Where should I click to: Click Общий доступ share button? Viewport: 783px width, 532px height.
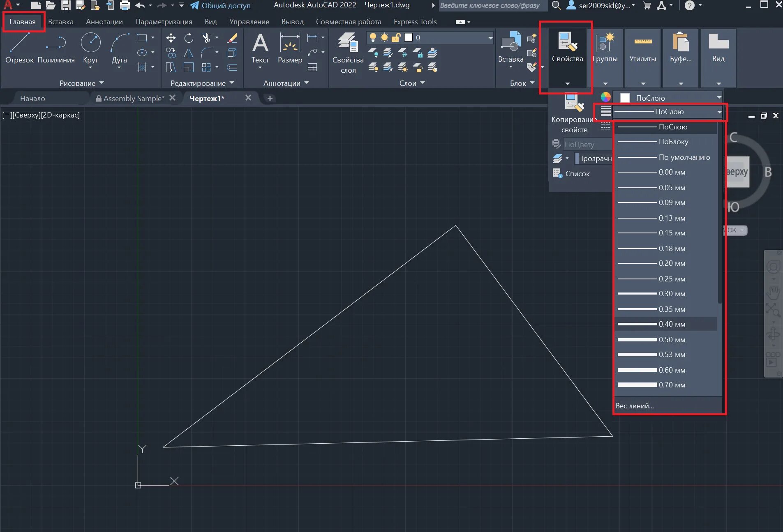pos(220,5)
